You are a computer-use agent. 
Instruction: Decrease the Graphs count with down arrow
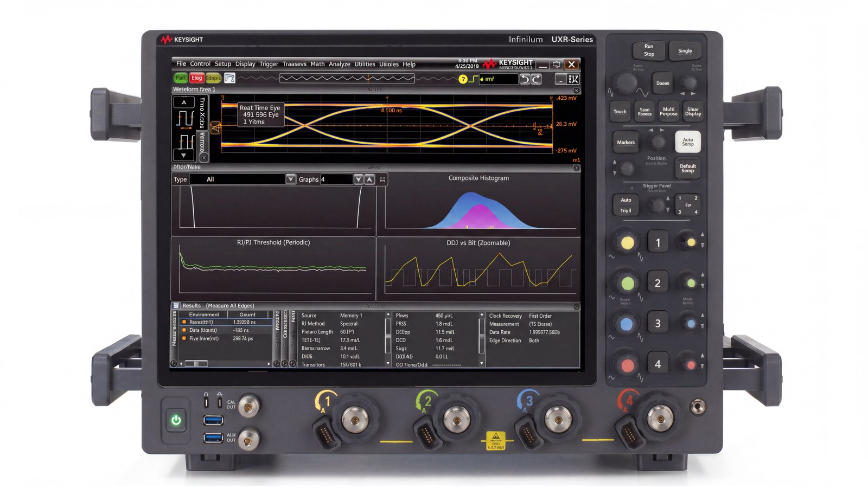coord(358,179)
